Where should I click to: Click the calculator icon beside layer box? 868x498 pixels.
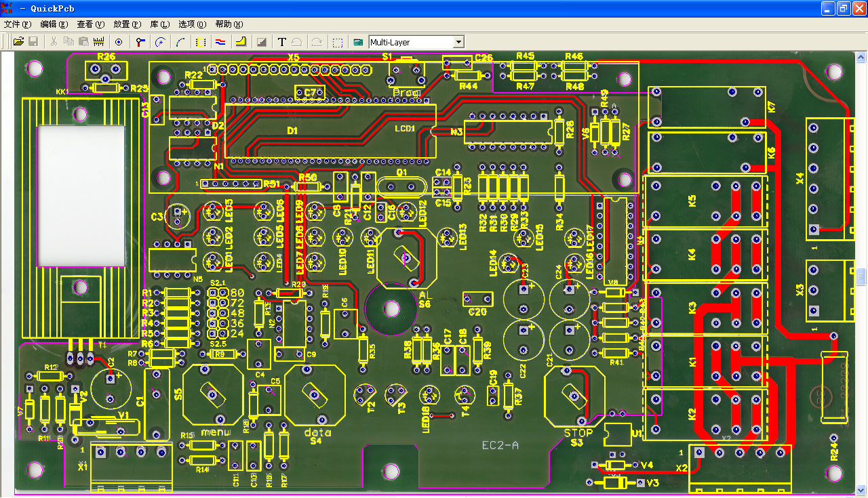point(358,42)
